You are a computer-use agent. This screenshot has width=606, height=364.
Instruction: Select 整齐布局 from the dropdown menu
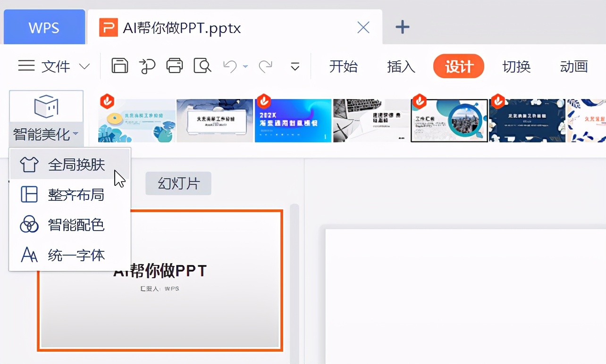76,195
